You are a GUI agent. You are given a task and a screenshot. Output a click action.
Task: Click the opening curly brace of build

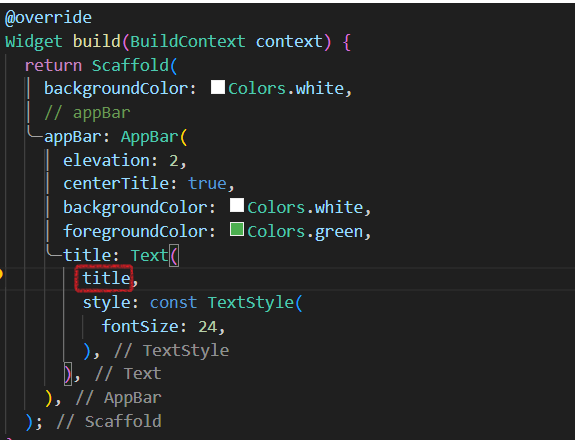[x=346, y=42]
